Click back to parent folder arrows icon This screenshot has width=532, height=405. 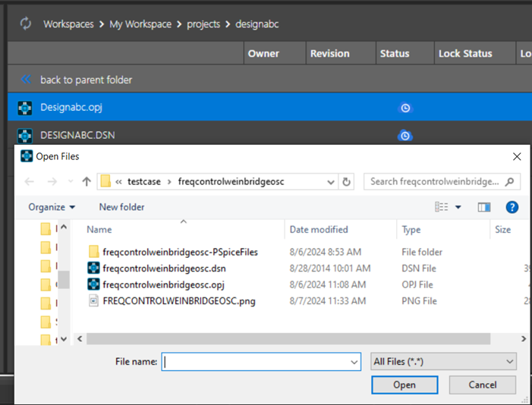click(26, 80)
